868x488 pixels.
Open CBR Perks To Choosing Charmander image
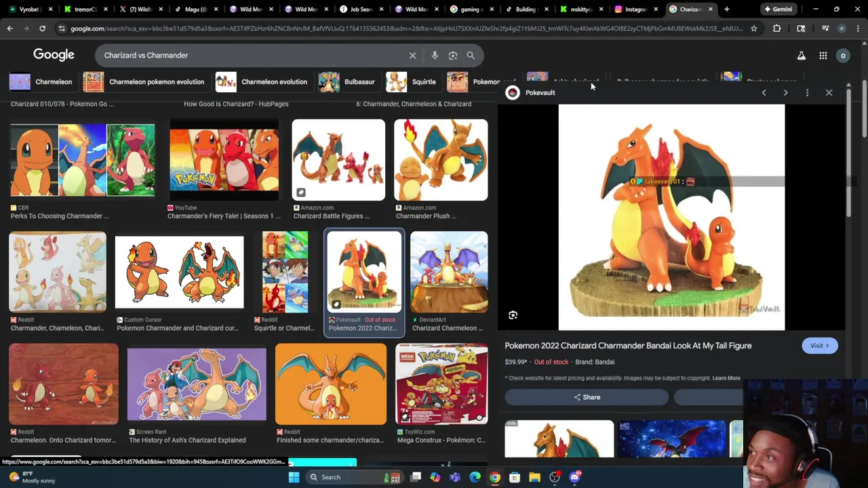[82, 162]
